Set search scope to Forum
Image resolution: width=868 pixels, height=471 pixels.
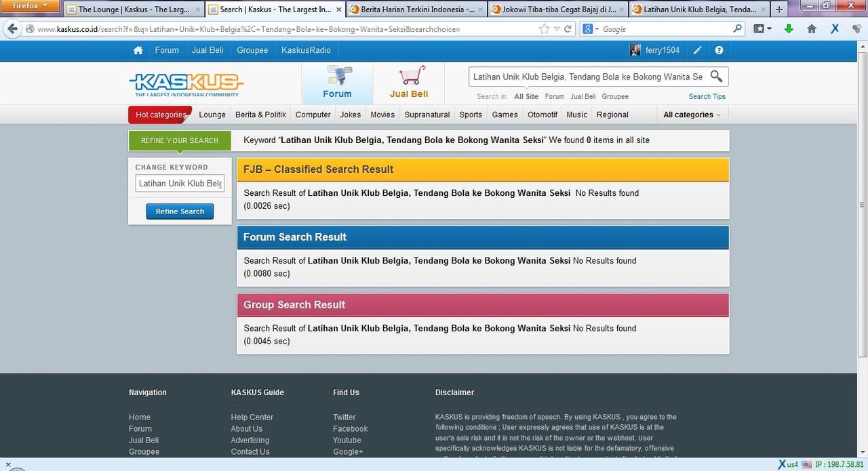(555, 96)
